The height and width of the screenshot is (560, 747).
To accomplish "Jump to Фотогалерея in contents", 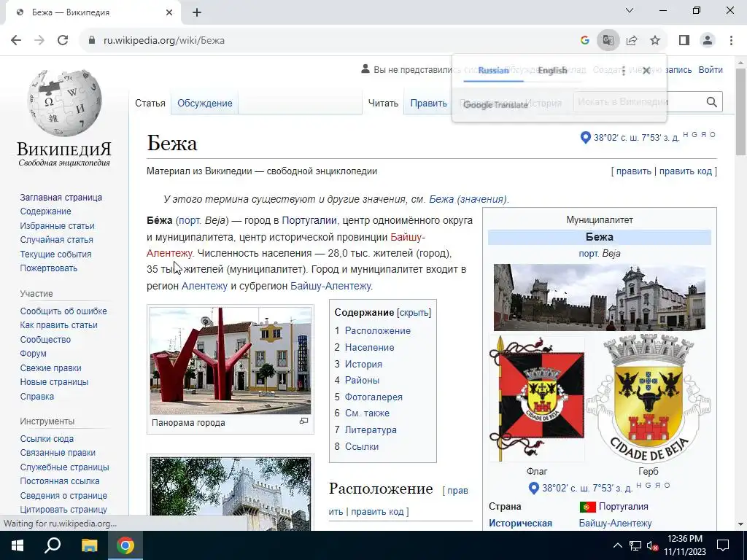I will pyautogui.click(x=373, y=397).
